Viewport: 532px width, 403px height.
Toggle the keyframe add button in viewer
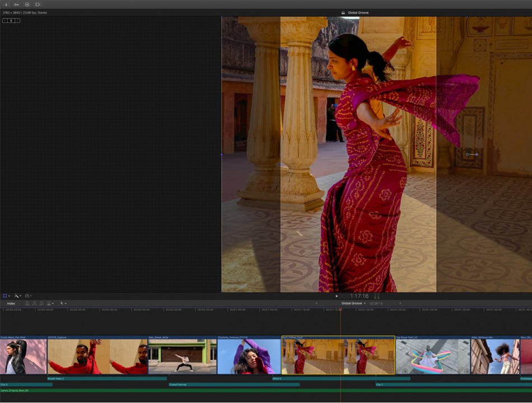(11, 21)
